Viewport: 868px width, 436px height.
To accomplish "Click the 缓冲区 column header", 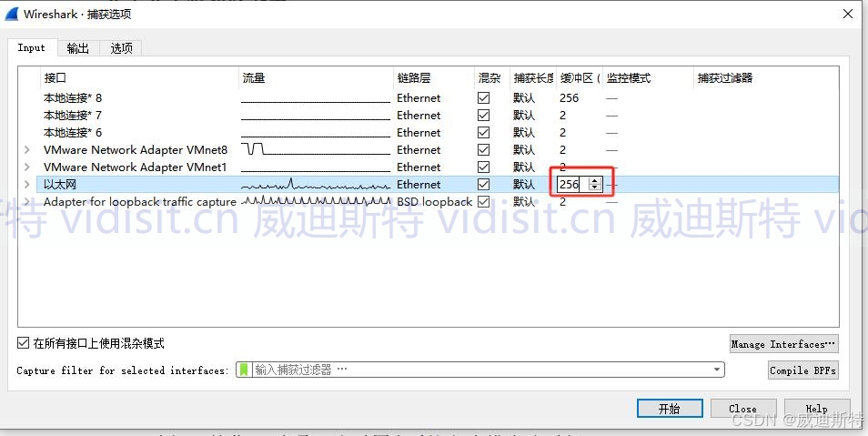I will 580,78.
